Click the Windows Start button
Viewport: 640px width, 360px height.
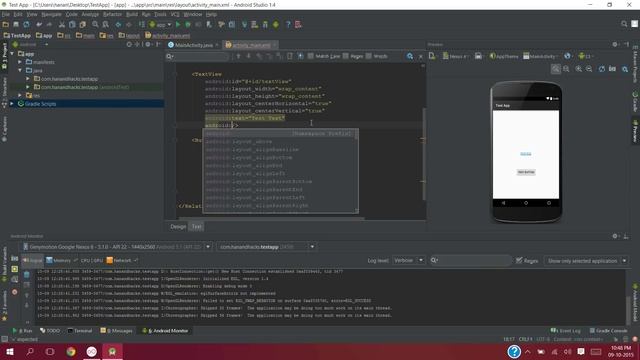click(10, 351)
